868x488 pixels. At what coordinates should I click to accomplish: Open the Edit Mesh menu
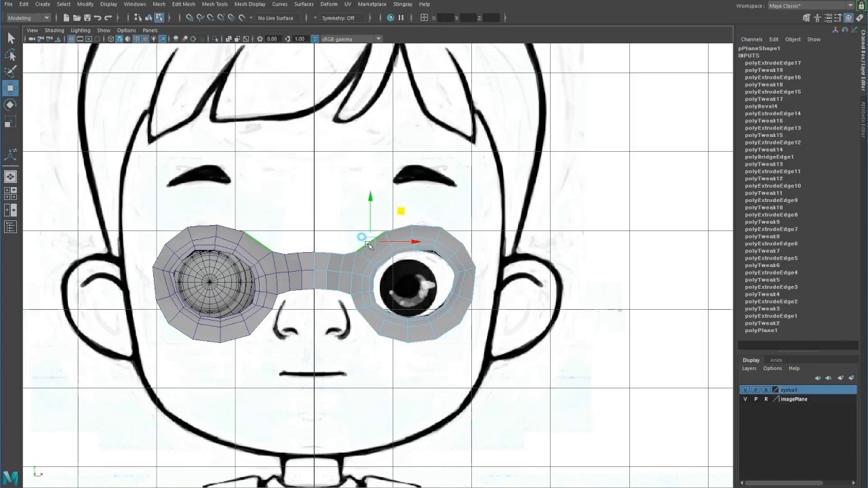(x=184, y=4)
